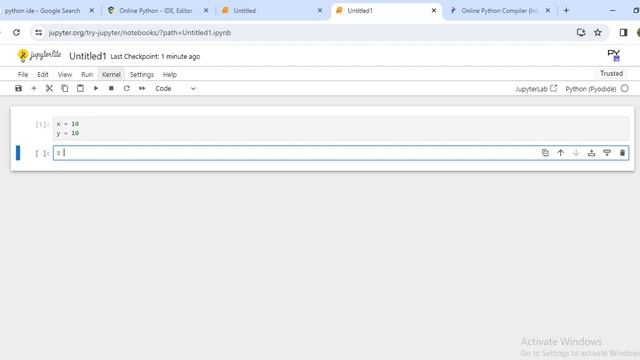Open a new browser tab
The image size is (640, 360).
[x=566, y=11]
